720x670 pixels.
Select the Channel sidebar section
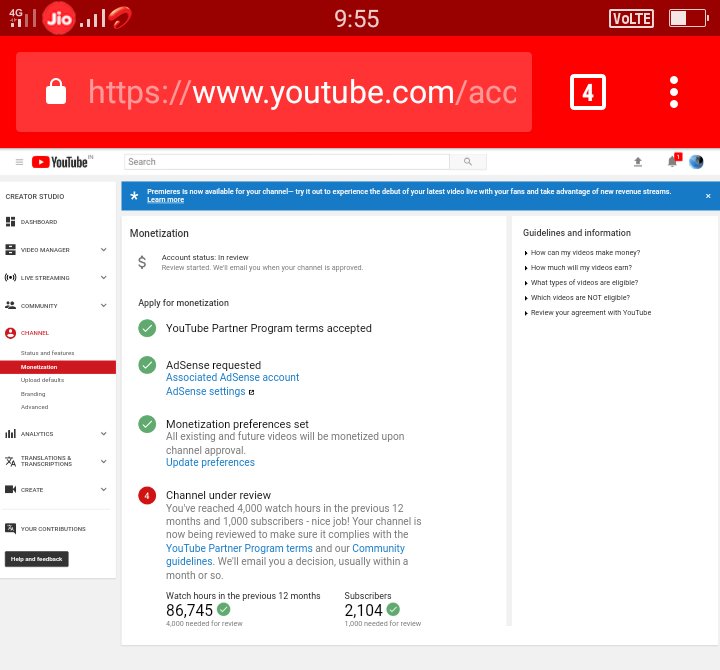(35, 333)
